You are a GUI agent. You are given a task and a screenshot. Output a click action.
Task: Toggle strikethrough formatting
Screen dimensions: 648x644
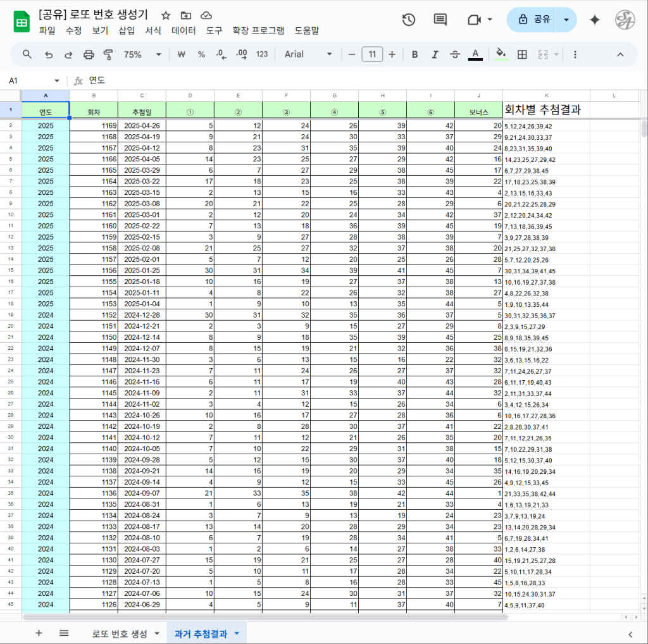(454, 54)
